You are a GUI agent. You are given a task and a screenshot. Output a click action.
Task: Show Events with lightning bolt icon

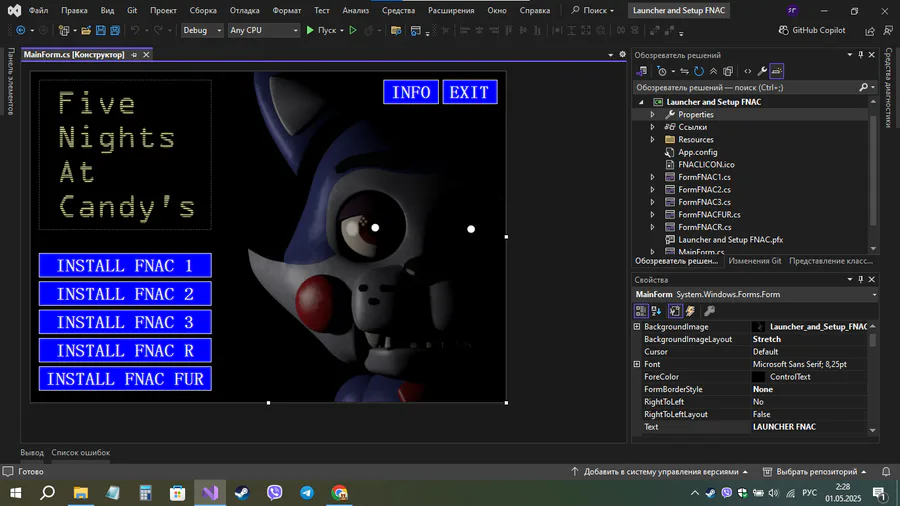coord(690,311)
